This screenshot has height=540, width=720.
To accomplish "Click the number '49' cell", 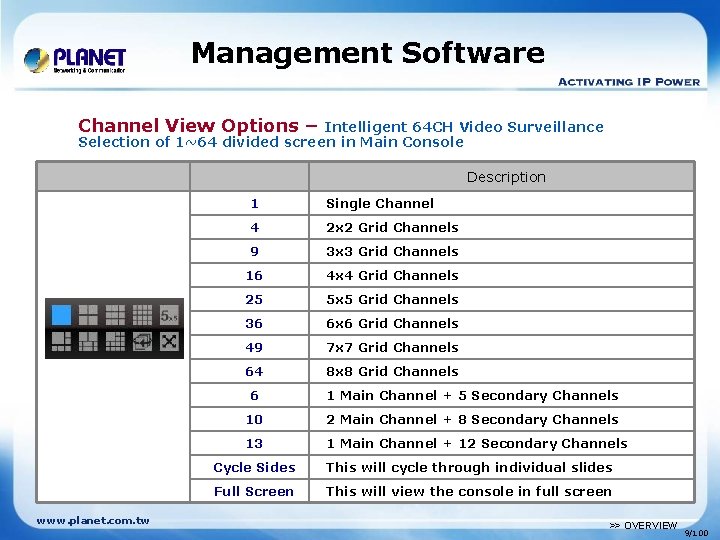I will [x=249, y=347].
